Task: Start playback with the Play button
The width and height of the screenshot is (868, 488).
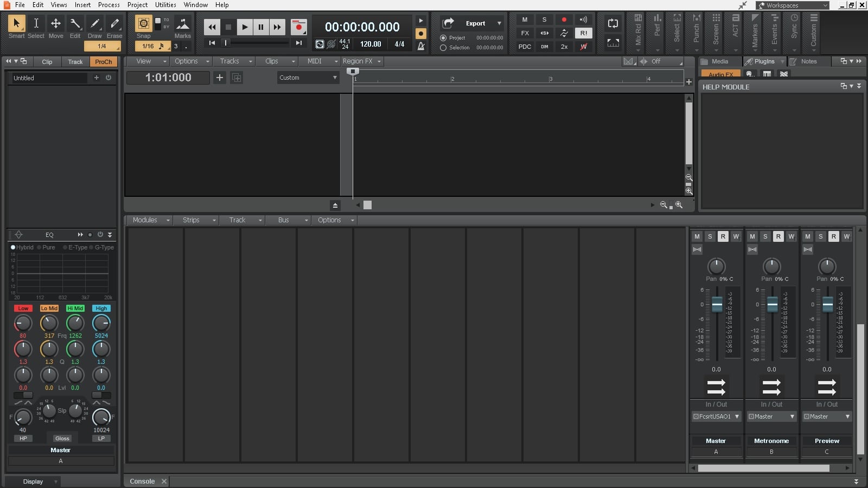Action: (x=245, y=27)
